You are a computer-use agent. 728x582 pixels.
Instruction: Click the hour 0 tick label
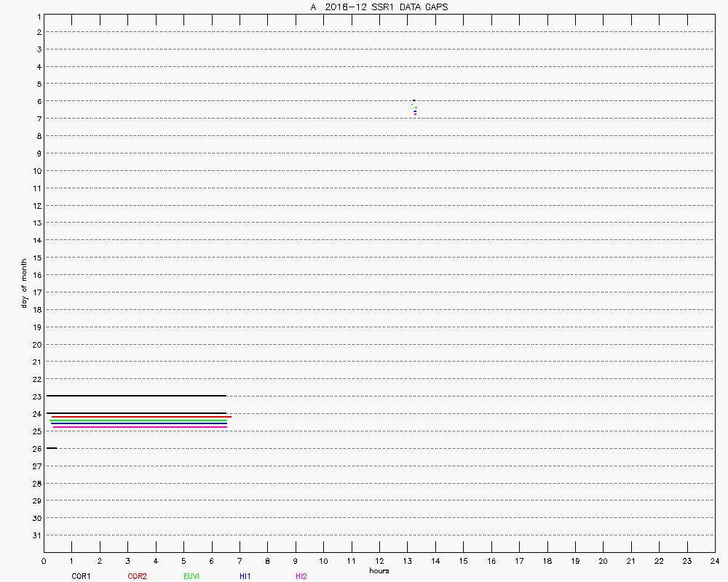(x=44, y=561)
